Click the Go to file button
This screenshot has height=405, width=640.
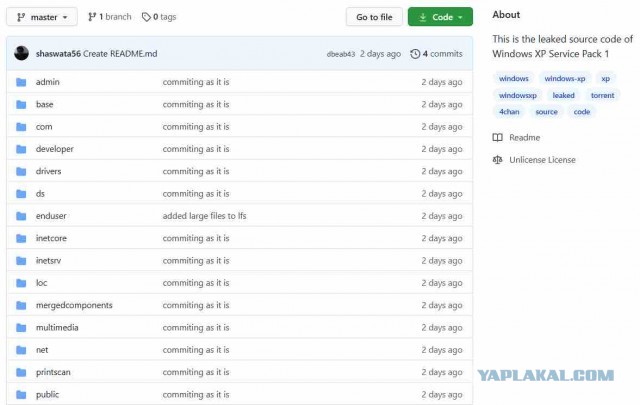pyautogui.click(x=374, y=17)
